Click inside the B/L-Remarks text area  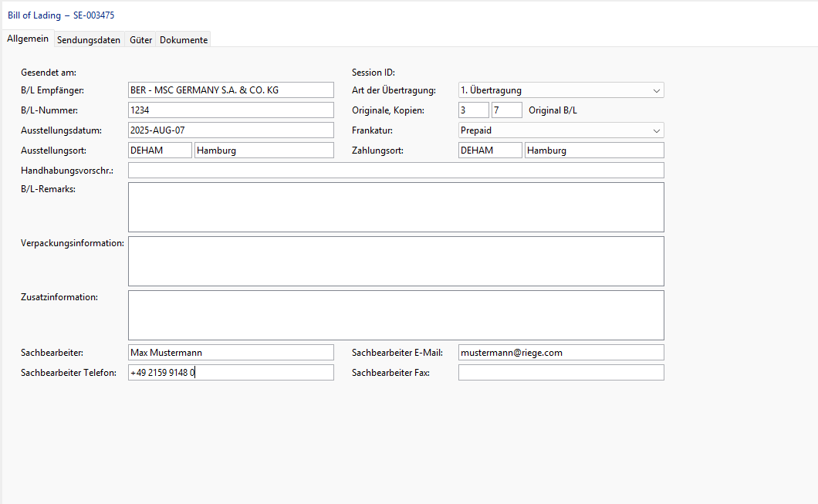(x=396, y=207)
